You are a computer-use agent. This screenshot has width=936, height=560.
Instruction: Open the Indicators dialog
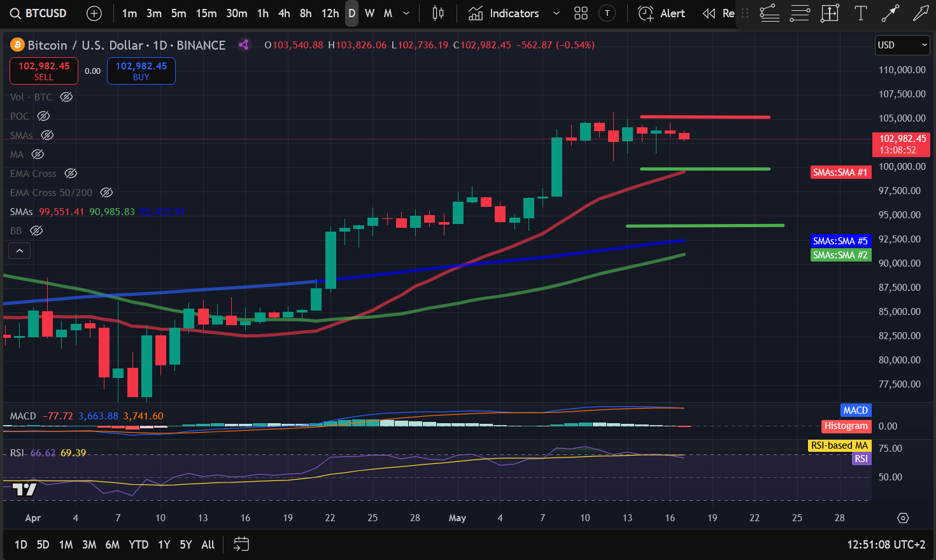[504, 13]
